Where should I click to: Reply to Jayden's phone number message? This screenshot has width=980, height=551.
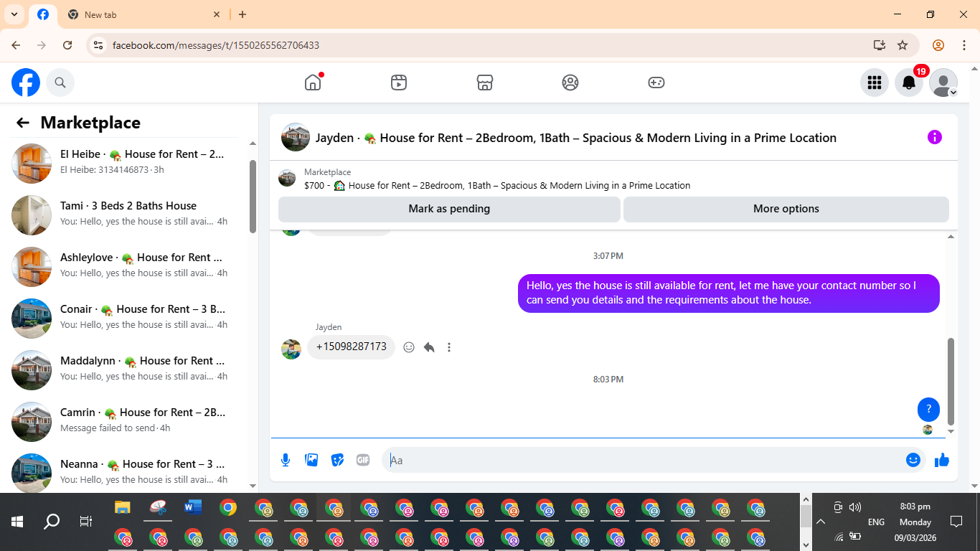pyautogui.click(x=429, y=347)
